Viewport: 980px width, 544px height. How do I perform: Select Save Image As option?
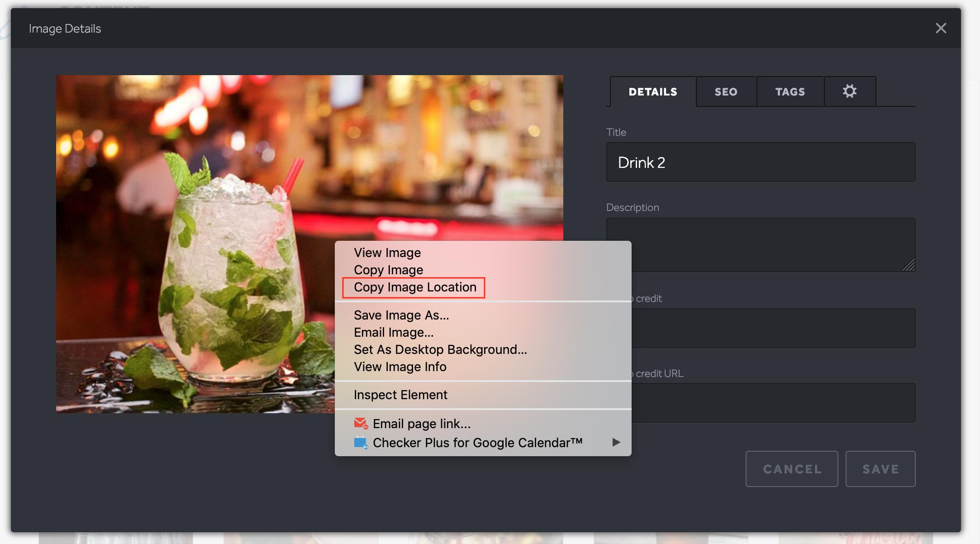[x=402, y=314]
